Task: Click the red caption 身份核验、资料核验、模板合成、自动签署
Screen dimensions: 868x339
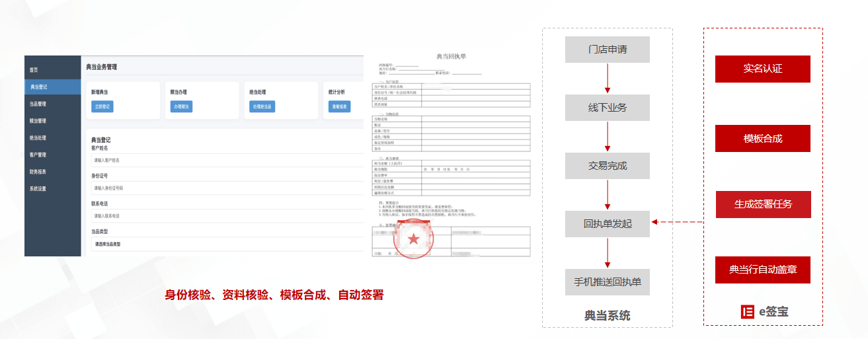Action: (x=274, y=295)
